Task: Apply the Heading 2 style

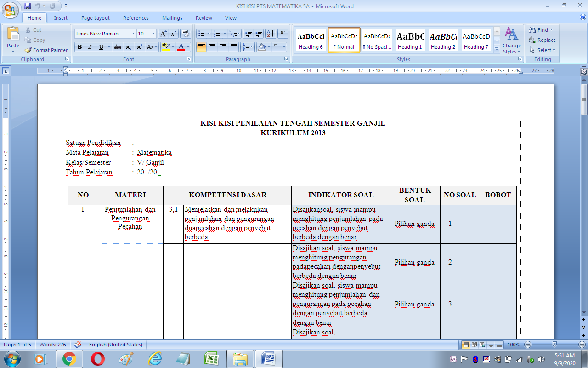Action: pyautogui.click(x=443, y=40)
